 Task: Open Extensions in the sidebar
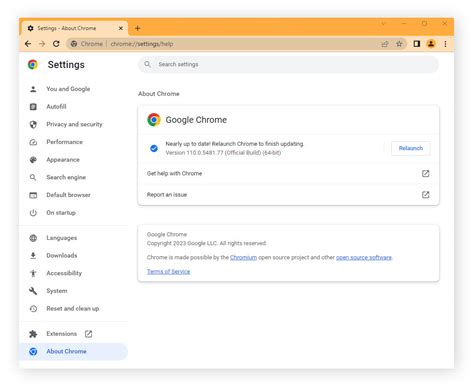coord(61,334)
